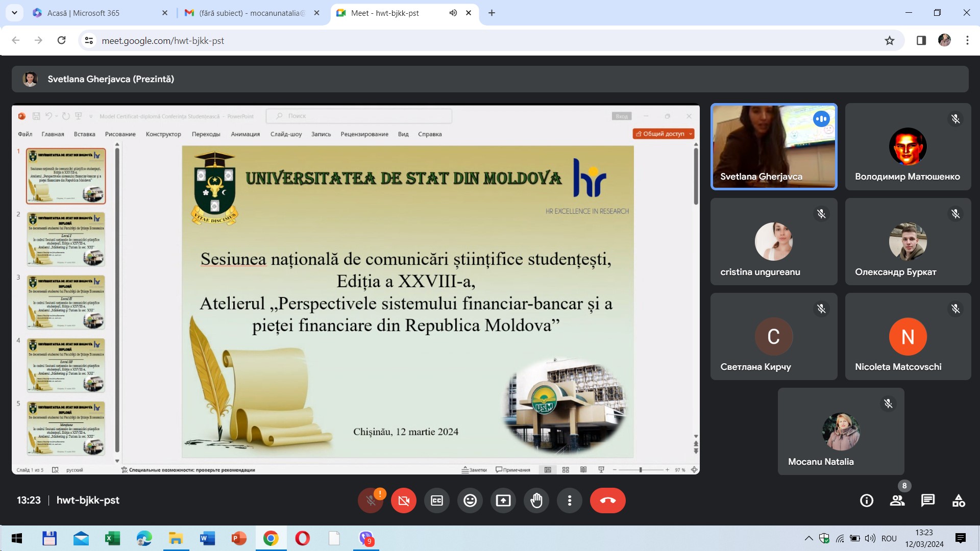
Task: Open Windows Security shield tray icon
Action: (824, 538)
